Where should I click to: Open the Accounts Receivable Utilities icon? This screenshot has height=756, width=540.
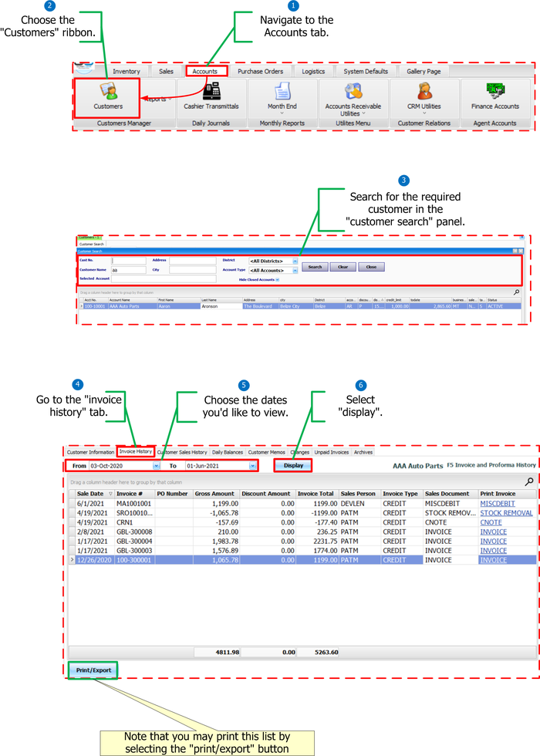pyautogui.click(x=353, y=99)
